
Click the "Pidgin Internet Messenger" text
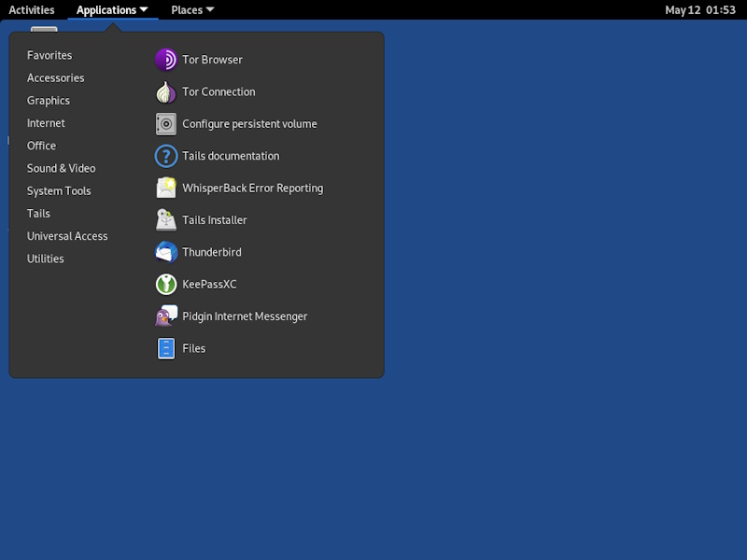[245, 316]
